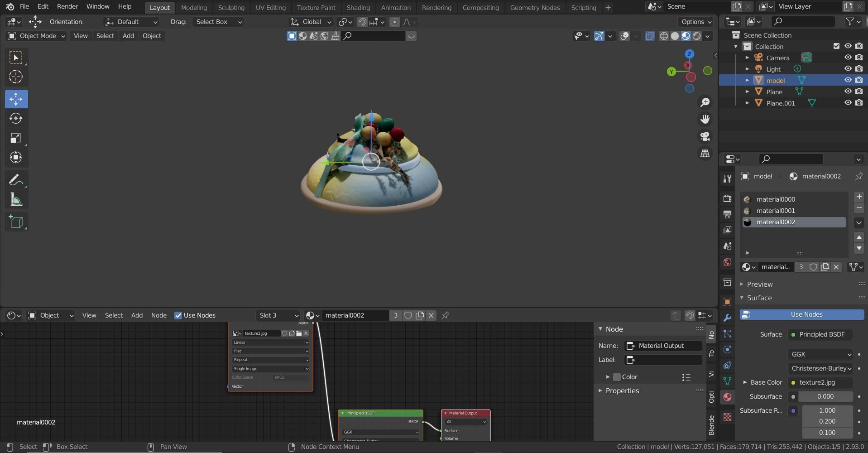Screen dimensions: 868x453
Task: Open the Node menu in node editor
Action: click(x=158, y=315)
